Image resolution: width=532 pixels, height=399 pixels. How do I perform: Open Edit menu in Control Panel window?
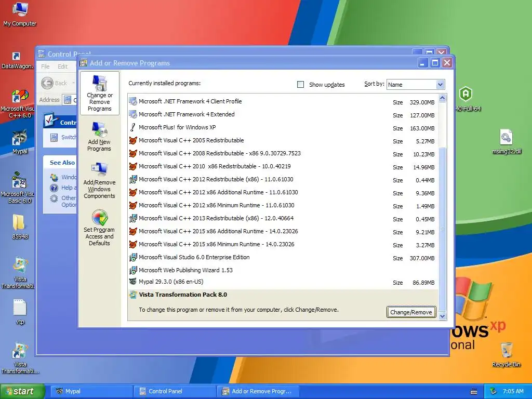(62, 66)
